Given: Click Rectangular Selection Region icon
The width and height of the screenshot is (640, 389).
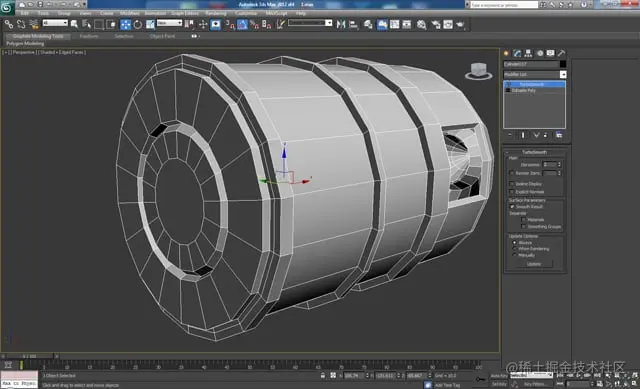Looking at the screenshot, I should [x=99, y=24].
